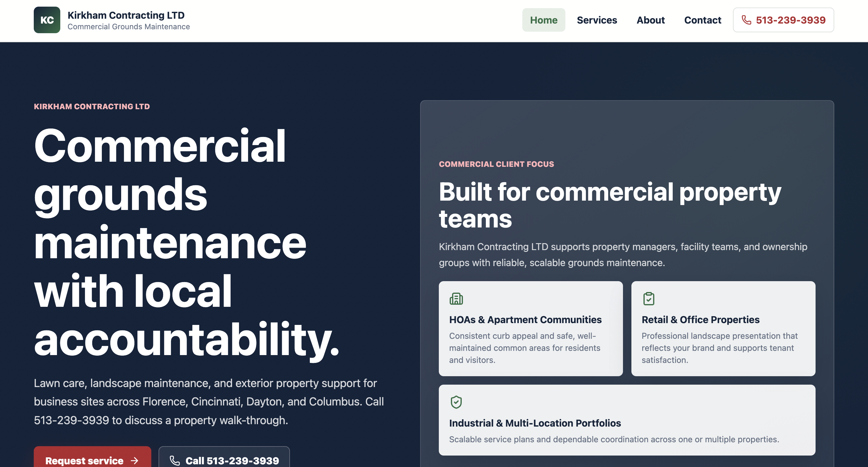Click Professional landscape presentation description
The height and width of the screenshot is (467, 868).
(x=720, y=348)
